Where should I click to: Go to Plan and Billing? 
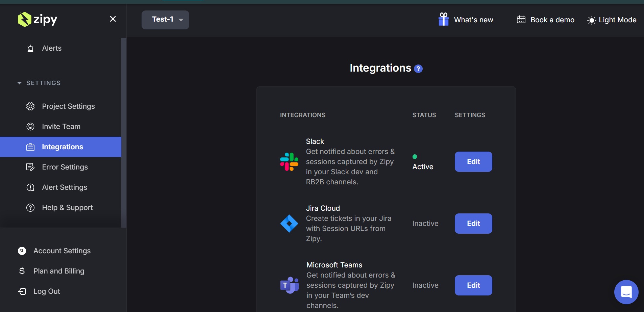(58, 271)
